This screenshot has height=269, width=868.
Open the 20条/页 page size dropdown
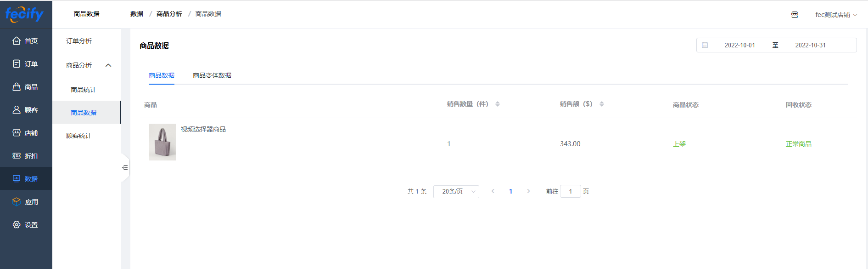pos(456,192)
